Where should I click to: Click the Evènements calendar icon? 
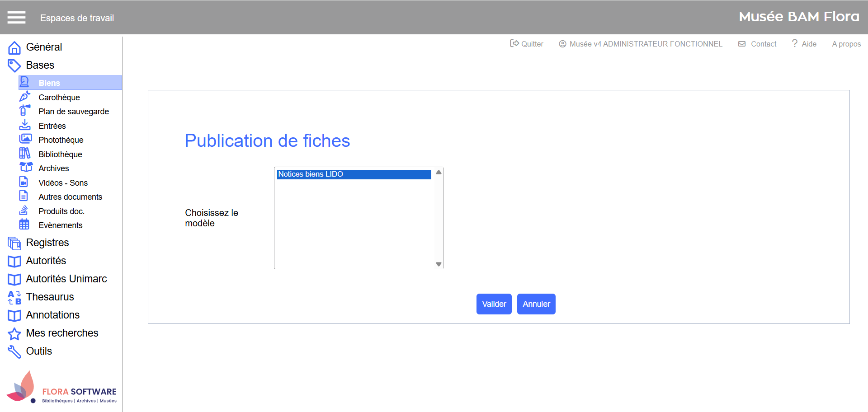[24, 225]
